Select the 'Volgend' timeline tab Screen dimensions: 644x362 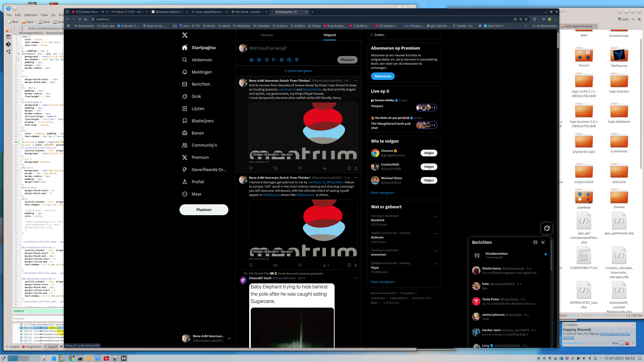click(x=330, y=35)
